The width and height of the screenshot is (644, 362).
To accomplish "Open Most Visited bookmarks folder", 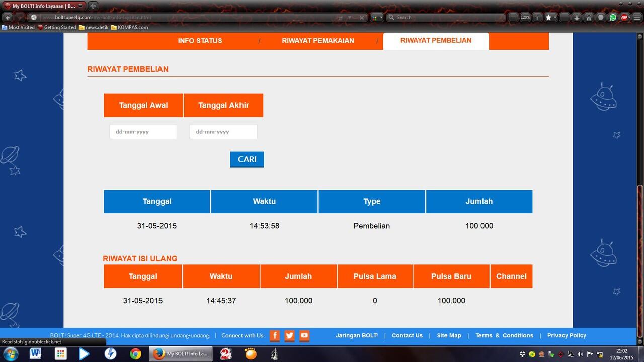I will coord(18,27).
